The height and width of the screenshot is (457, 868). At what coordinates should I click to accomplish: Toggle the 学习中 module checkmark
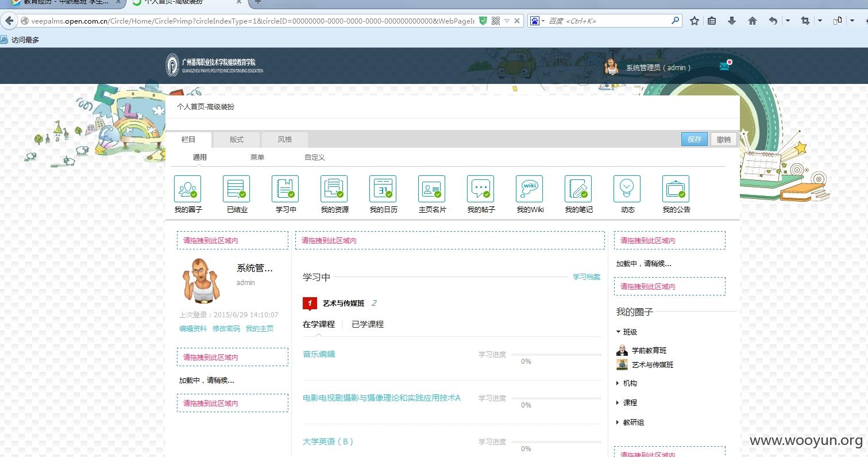tap(291, 194)
